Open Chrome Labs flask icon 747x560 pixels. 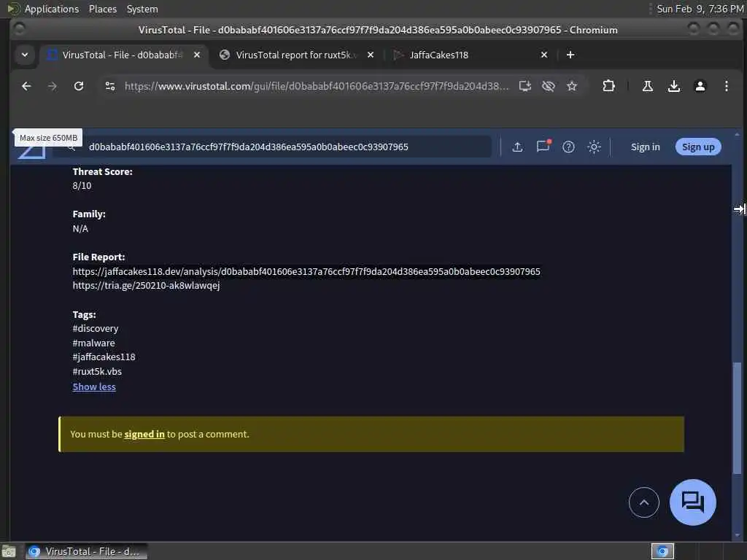[648, 86]
